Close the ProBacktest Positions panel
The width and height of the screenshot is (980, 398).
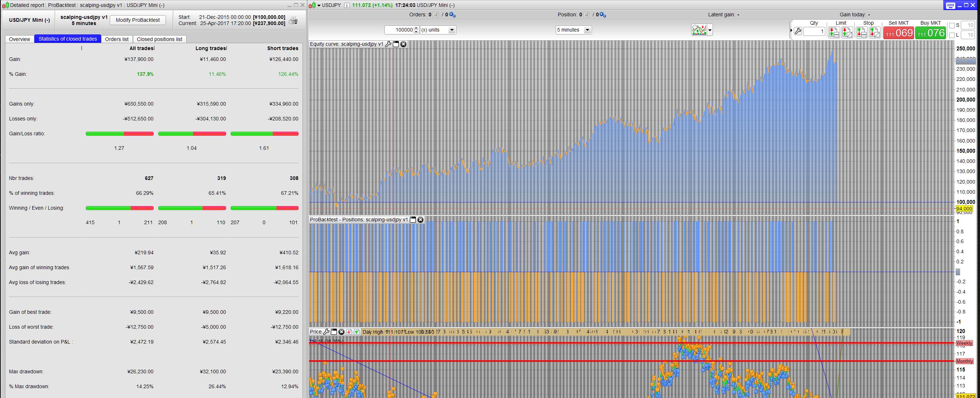coord(420,220)
